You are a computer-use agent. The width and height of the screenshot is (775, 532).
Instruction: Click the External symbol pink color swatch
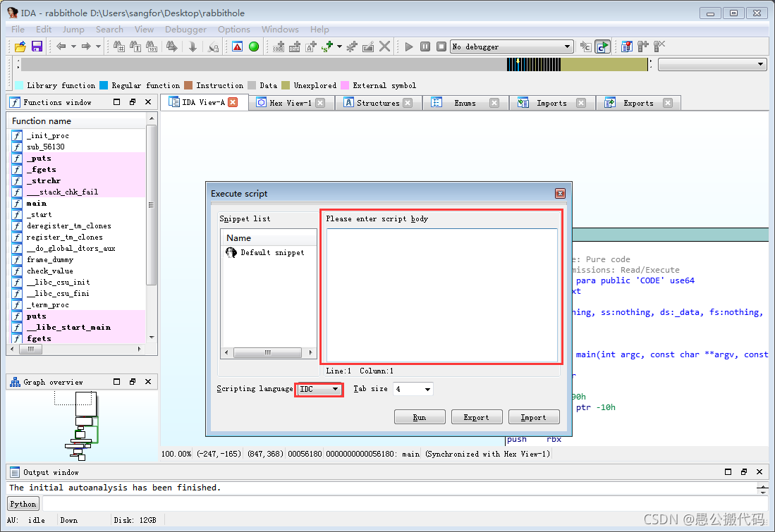click(x=345, y=85)
